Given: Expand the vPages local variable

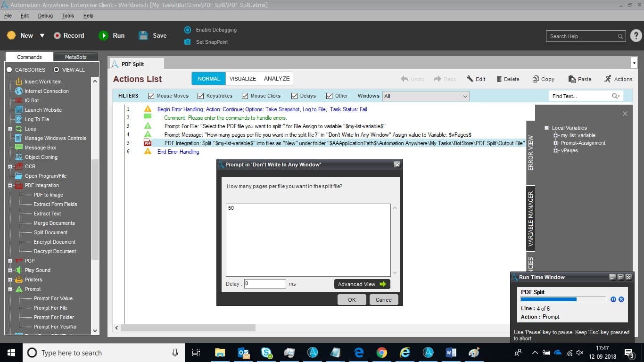Looking at the screenshot, I should click(556, 150).
